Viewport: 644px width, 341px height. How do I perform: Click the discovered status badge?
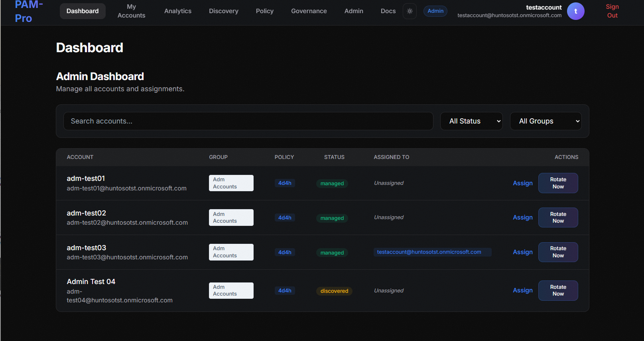click(x=334, y=291)
